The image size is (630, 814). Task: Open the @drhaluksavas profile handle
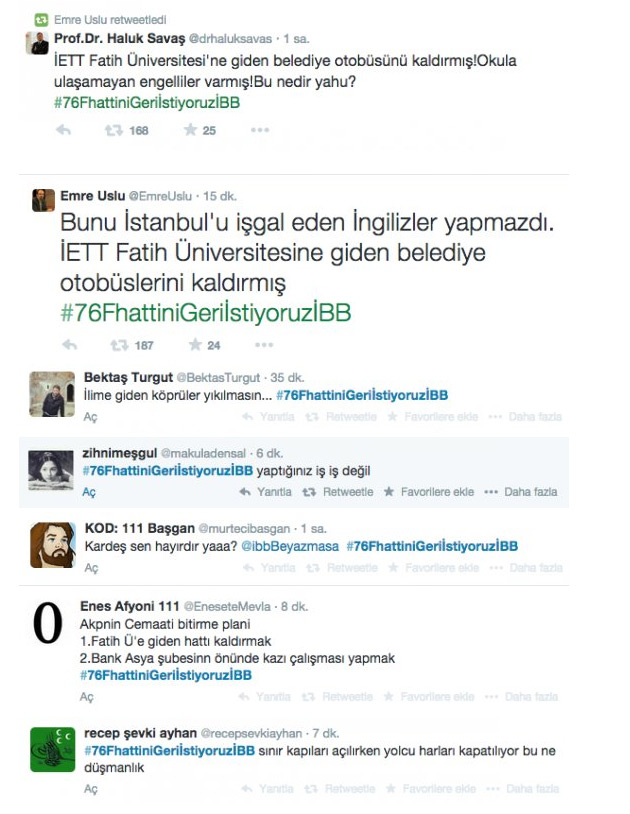click(230, 39)
